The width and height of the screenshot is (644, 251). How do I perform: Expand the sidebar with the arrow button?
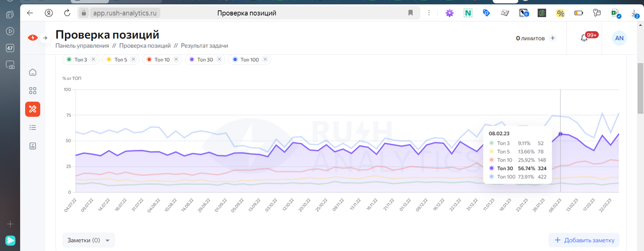click(46, 38)
